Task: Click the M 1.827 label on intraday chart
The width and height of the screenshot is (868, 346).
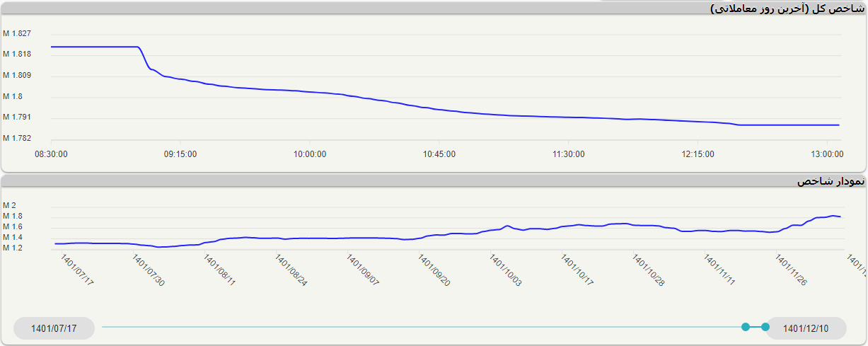Action: (x=17, y=34)
